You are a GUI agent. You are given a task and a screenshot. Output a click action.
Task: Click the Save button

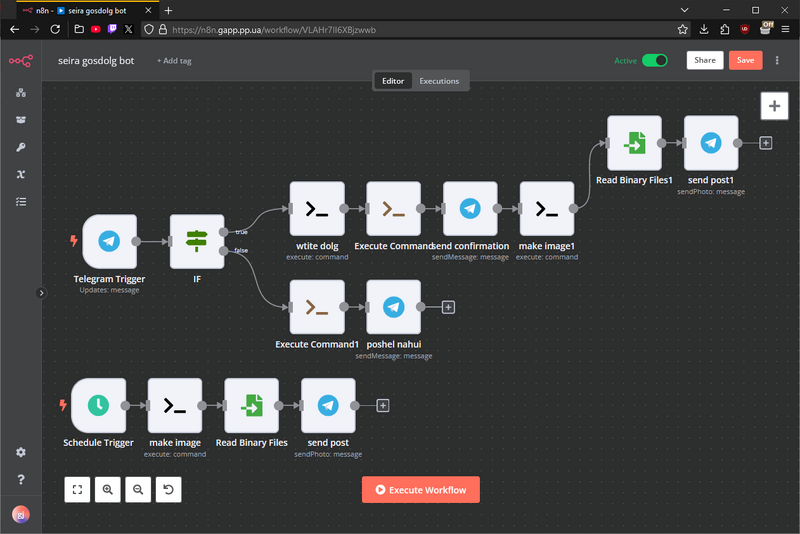tap(745, 60)
